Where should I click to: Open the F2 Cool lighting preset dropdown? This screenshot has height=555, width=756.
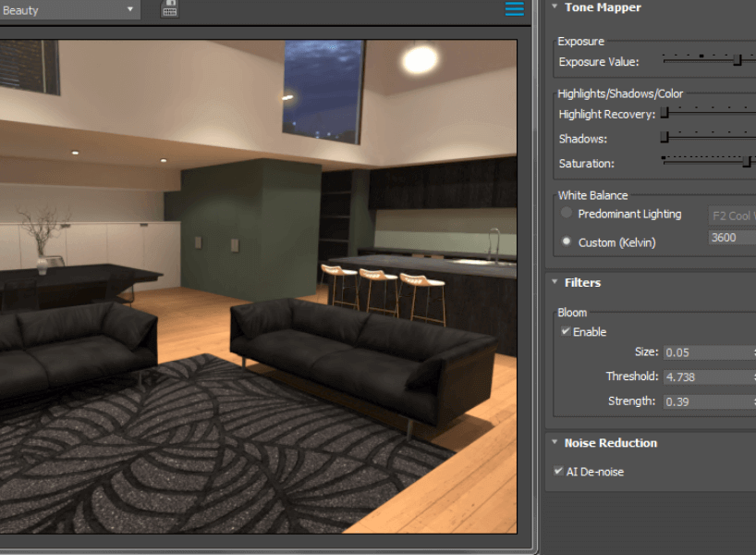pos(731,216)
